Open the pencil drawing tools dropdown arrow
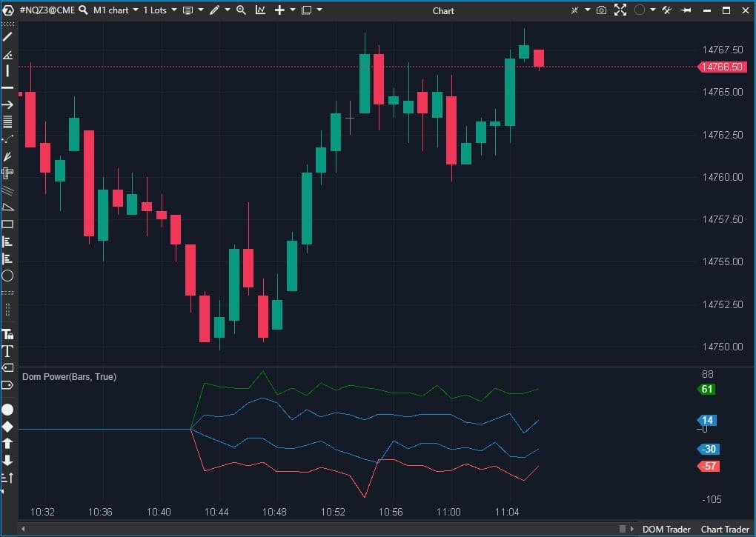 pyautogui.click(x=228, y=10)
